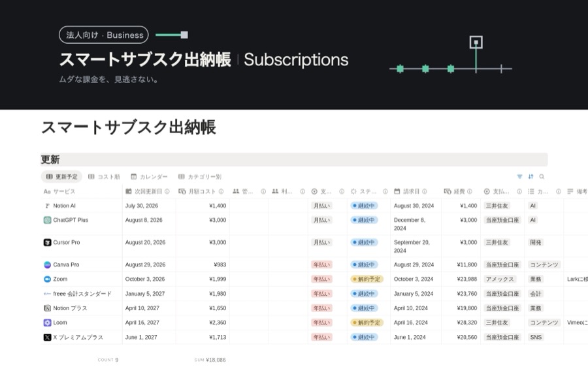Switch to the コスト順 view tab
588x367 pixels.
tap(104, 176)
